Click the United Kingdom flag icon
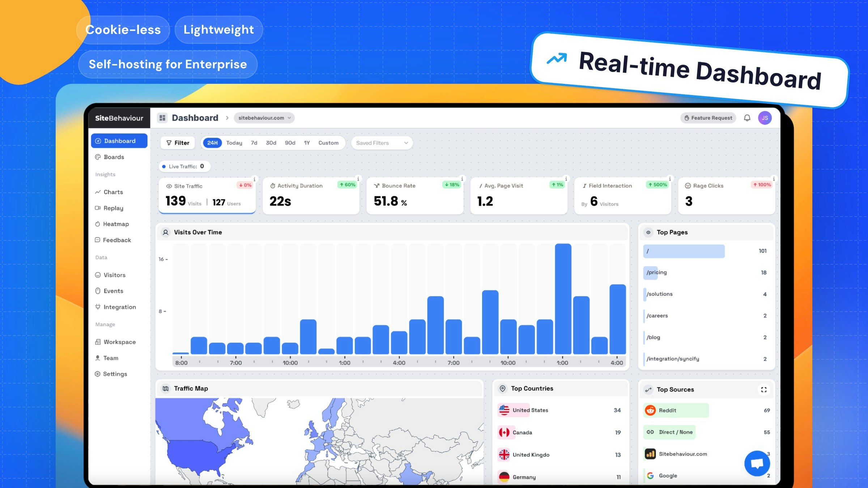 pyautogui.click(x=504, y=455)
